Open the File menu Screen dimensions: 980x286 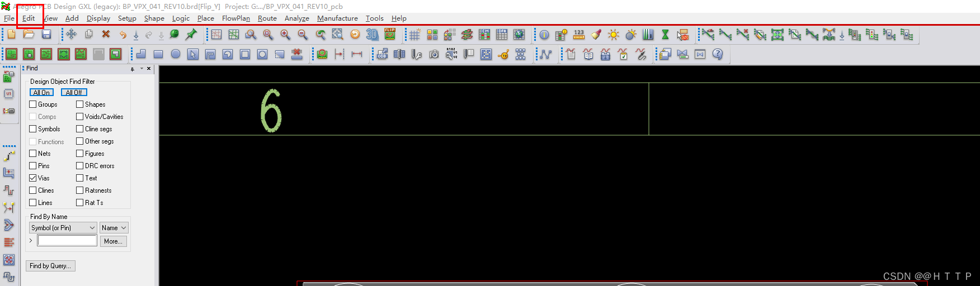[x=9, y=18]
